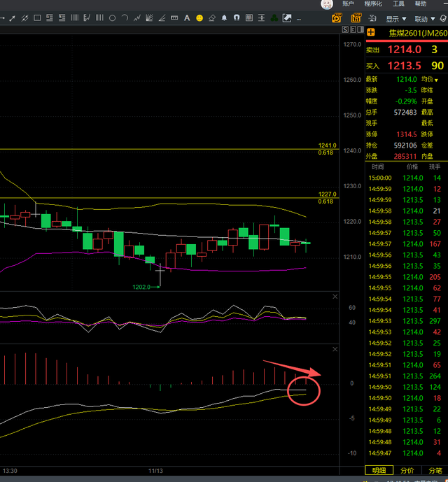Switch to the 明细 tab
The height and width of the screenshot is (482, 448).
click(379, 470)
